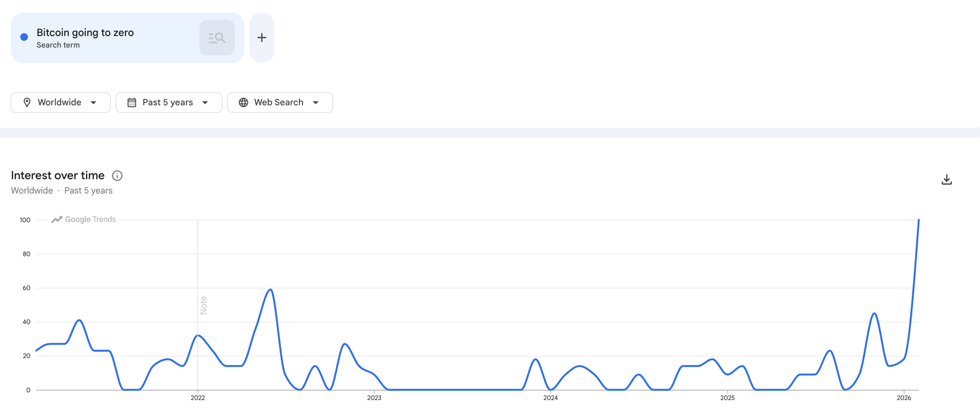
Task: Download the Interest over time chart data
Action: click(946, 180)
